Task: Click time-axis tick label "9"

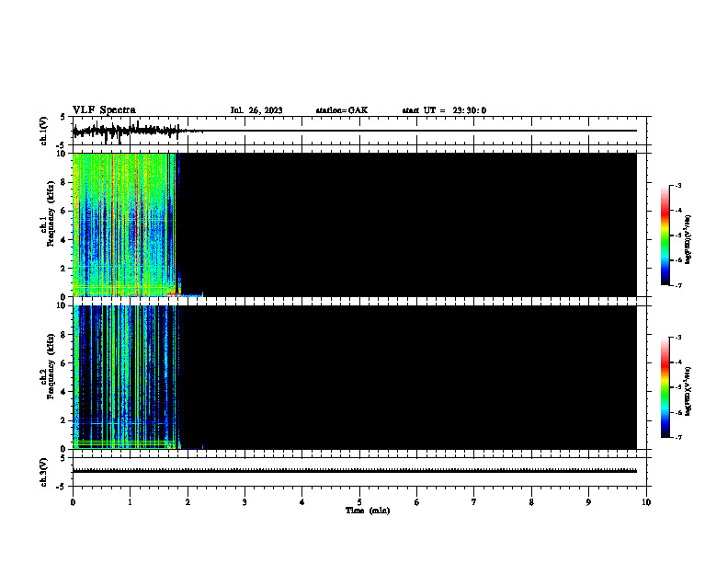Action: click(588, 502)
